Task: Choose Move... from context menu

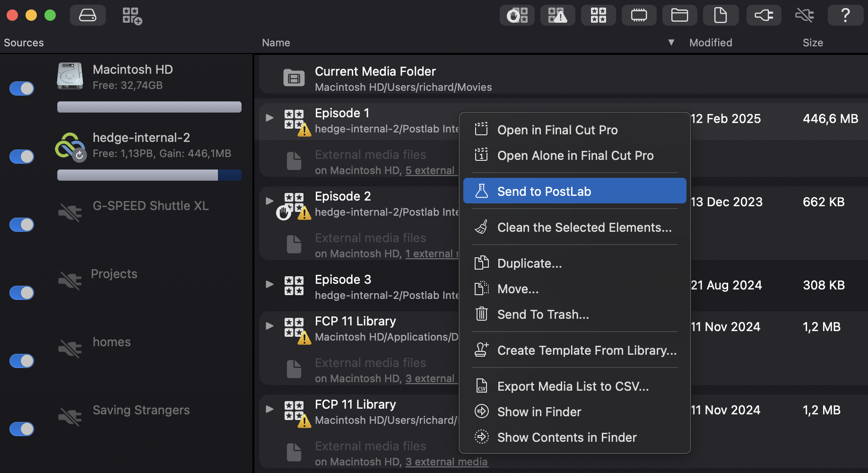Action: pyautogui.click(x=574, y=289)
